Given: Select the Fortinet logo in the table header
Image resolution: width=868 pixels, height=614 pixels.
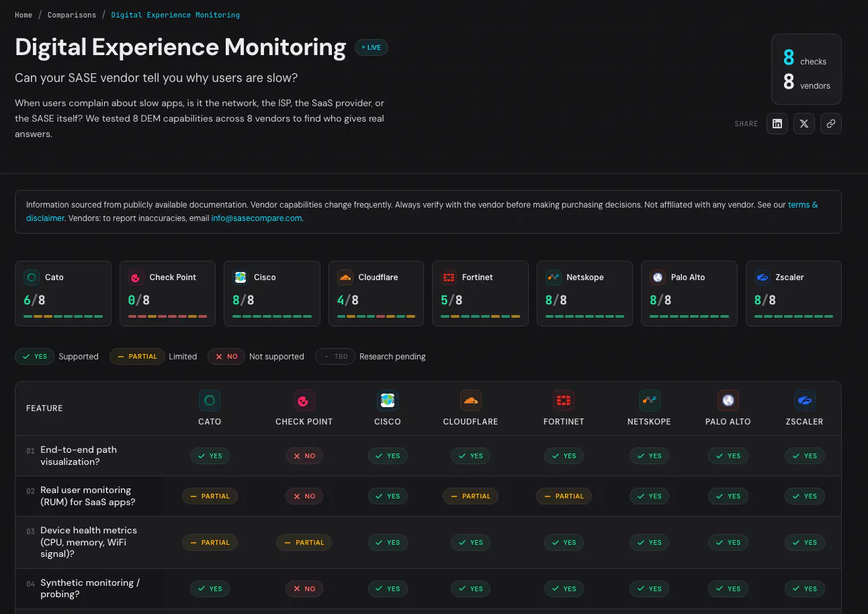Looking at the screenshot, I should (564, 401).
